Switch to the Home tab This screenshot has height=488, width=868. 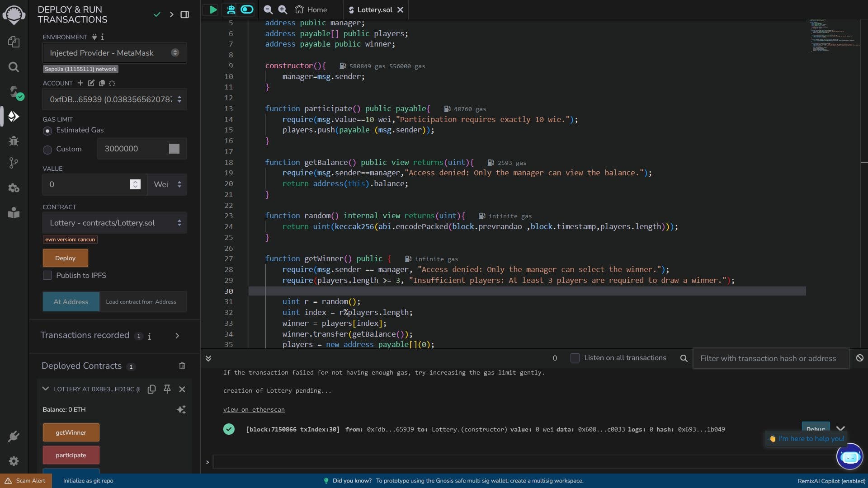click(311, 9)
